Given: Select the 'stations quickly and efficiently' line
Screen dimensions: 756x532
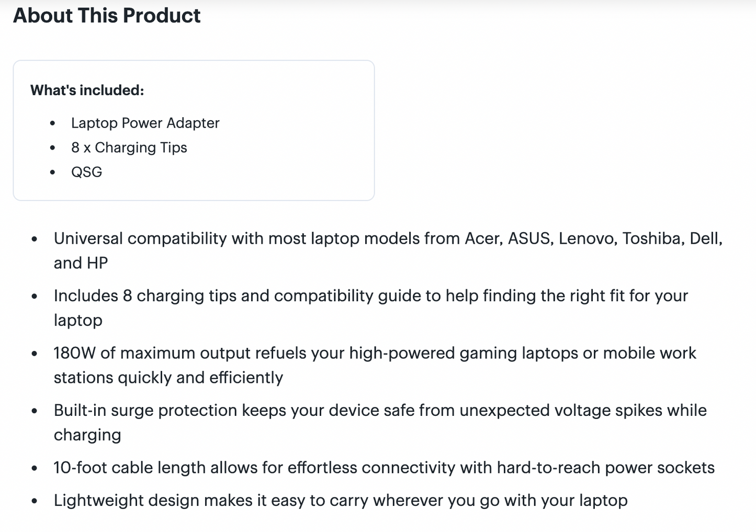Looking at the screenshot, I should pos(168,378).
